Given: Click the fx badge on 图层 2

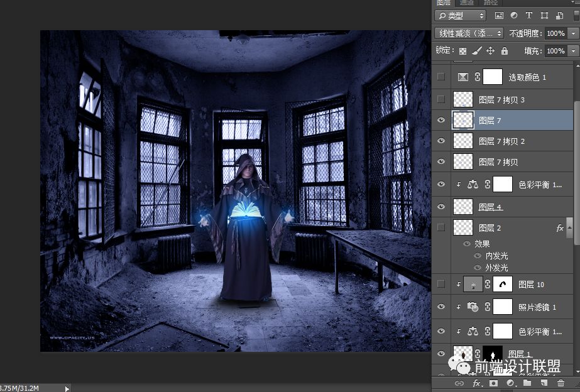Looking at the screenshot, I should pos(560,228).
